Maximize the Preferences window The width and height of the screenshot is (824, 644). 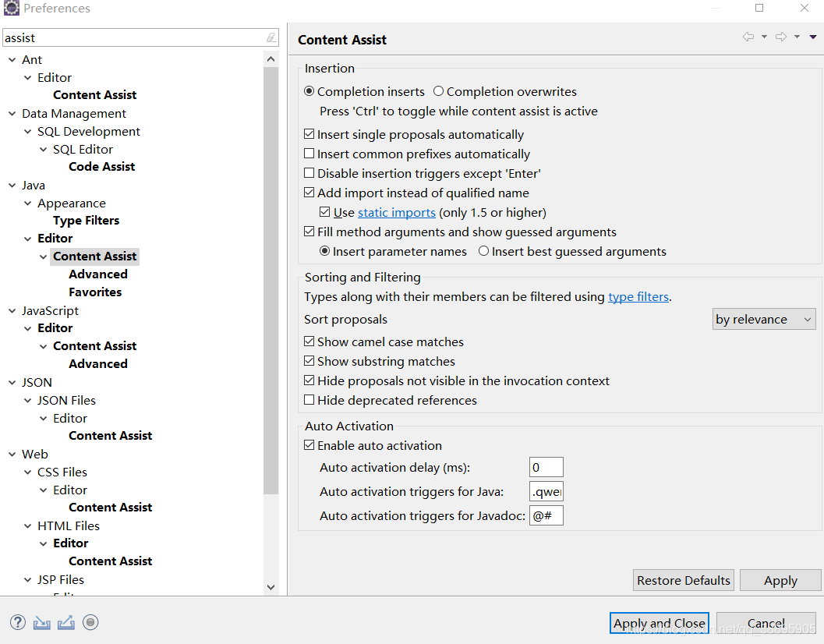tap(759, 8)
